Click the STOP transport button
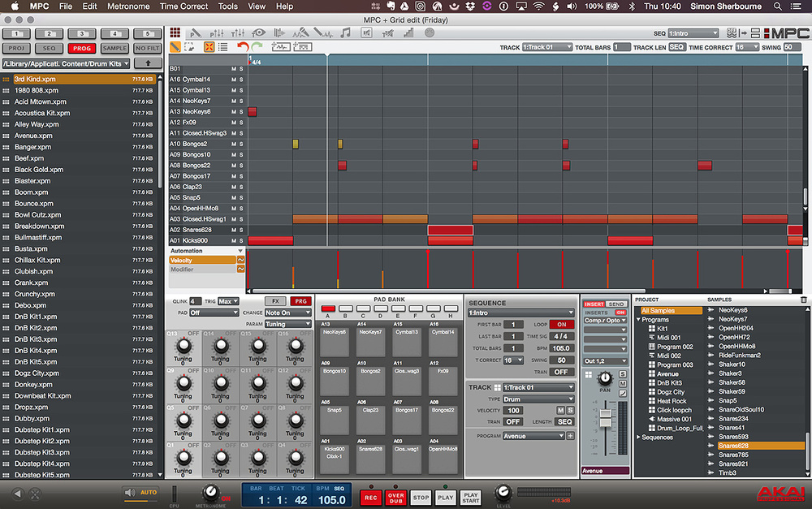Screen dimensions: 812x509 pyautogui.click(x=421, y=498)
